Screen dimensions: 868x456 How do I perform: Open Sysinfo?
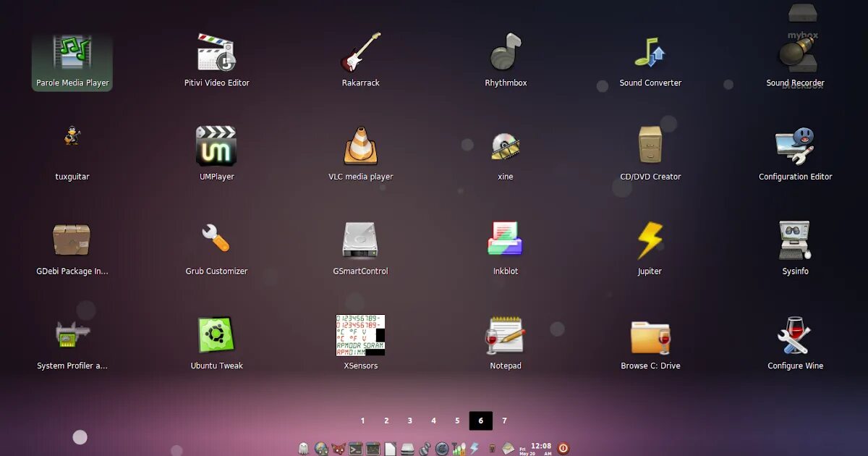click(796, 249)
